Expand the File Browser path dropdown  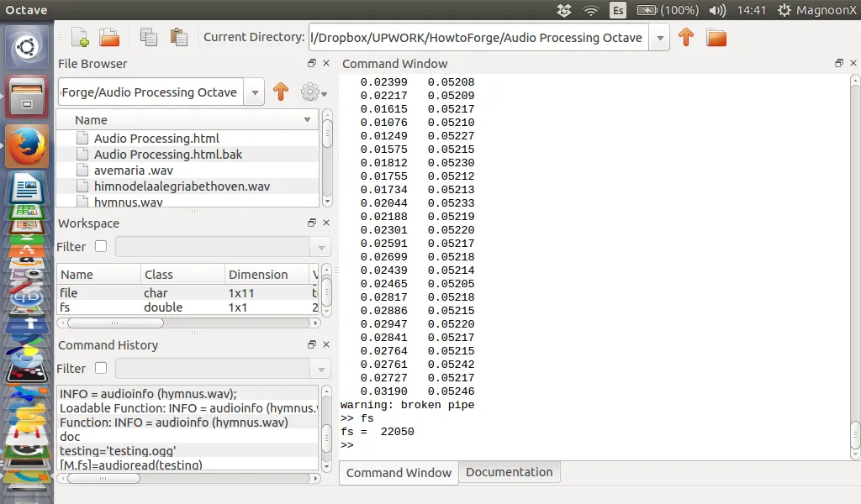pos(255,92)
